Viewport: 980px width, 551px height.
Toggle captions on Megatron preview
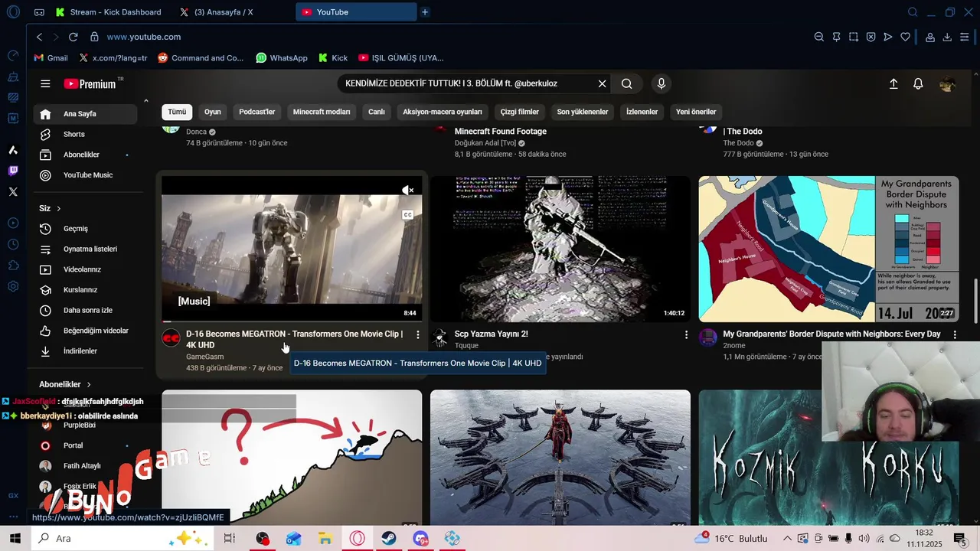point(408,215)
